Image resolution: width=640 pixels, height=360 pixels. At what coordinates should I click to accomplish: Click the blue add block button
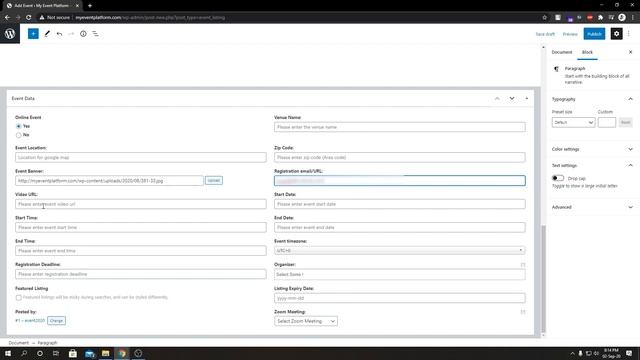click(33, 33)
